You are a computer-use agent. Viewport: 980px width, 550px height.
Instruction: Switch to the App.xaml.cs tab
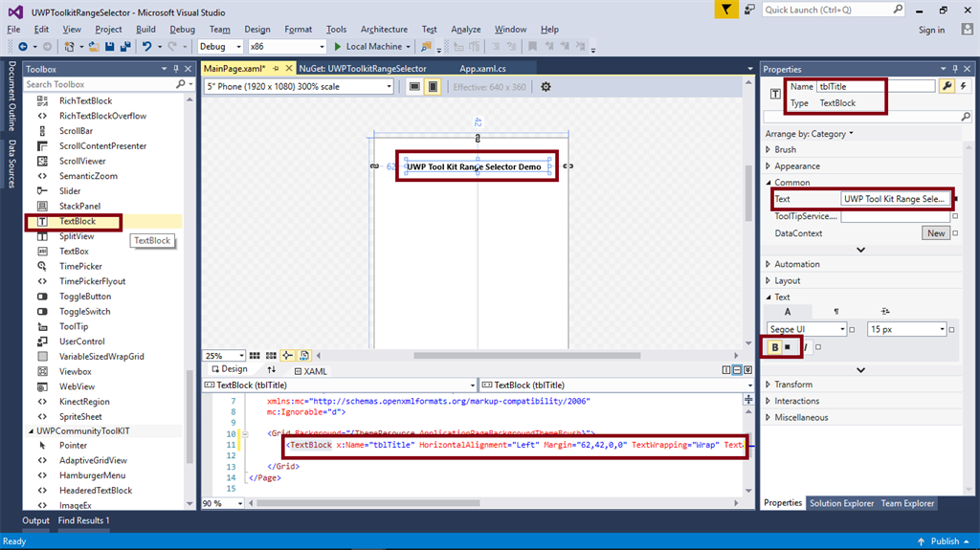tap(482, 69)
